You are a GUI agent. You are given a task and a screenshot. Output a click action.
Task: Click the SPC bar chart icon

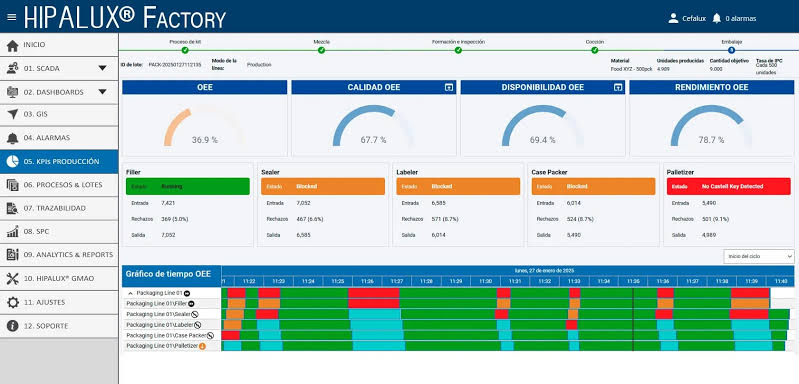tap(13, 232)
